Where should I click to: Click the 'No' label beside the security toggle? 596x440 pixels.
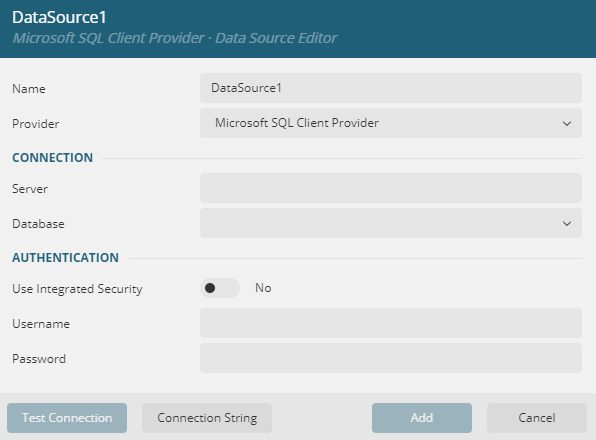point(263,288)
